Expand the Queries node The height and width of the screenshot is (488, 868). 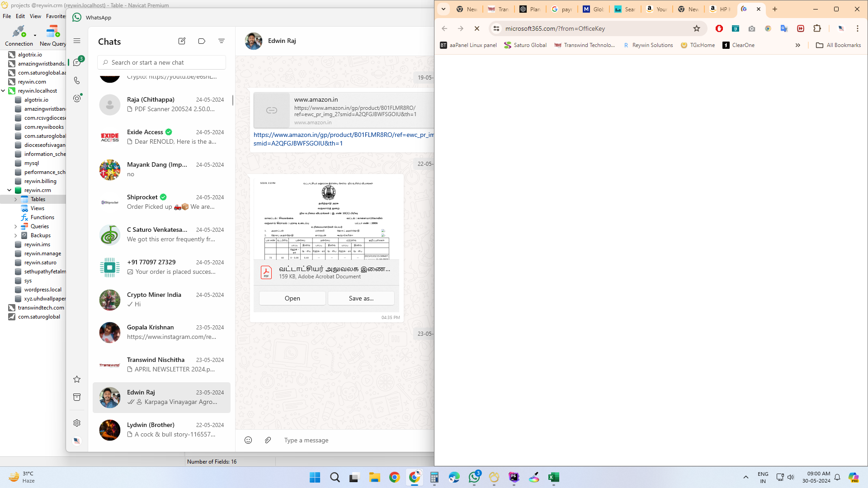tap(16, 226)
